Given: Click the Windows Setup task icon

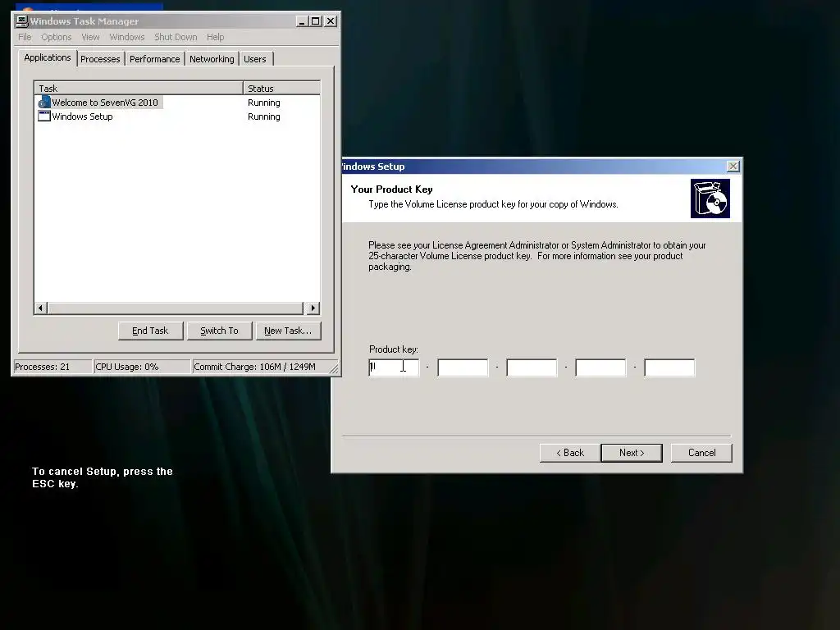Looking at the screenshot, I should coord(44,116).
